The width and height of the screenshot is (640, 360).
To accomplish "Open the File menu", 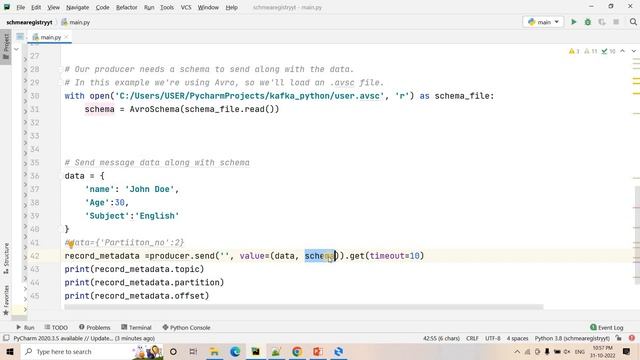I will 20,7.
